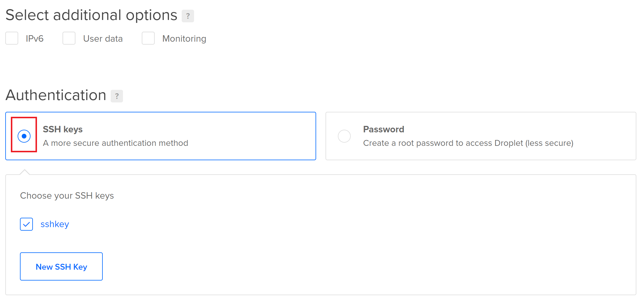
Task: Tick the User data checkbox
Action: (69, 38)
